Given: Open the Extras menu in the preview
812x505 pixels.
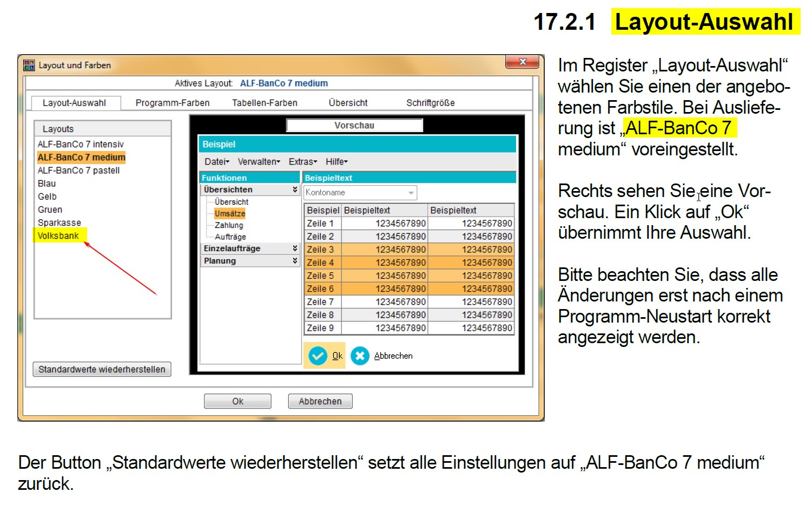Looking at the screenshot, I should pos(301,161).
